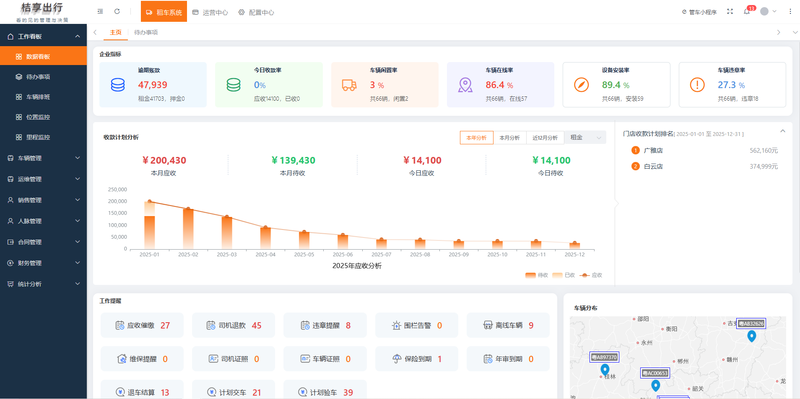Click the 年审到期 calendar icon
This screenshot has width=800, height=399.
point(487,359)
